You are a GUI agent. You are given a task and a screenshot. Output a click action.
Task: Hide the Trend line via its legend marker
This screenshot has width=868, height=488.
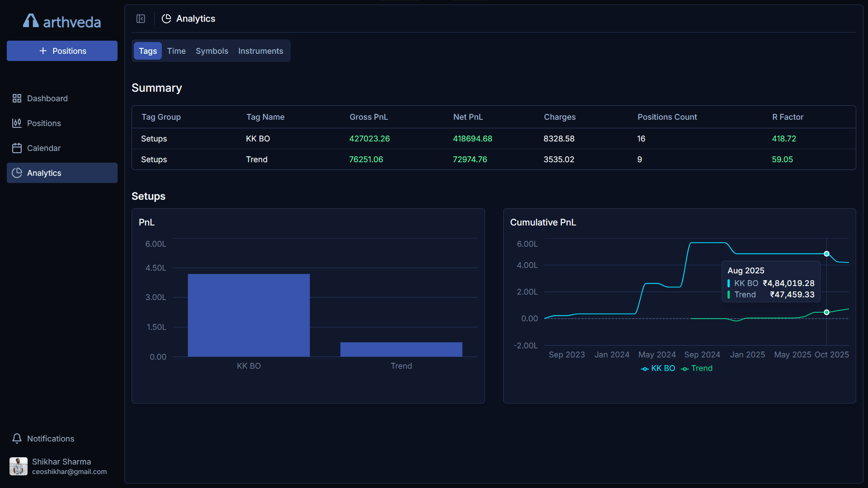pyautogui.click(x=685, y=369)
